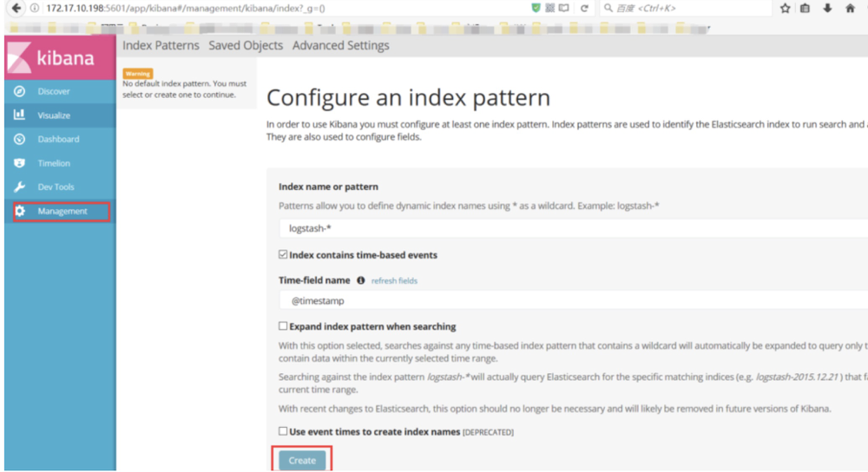Switch to Index Patterns tab

click(x=161, y=45)
